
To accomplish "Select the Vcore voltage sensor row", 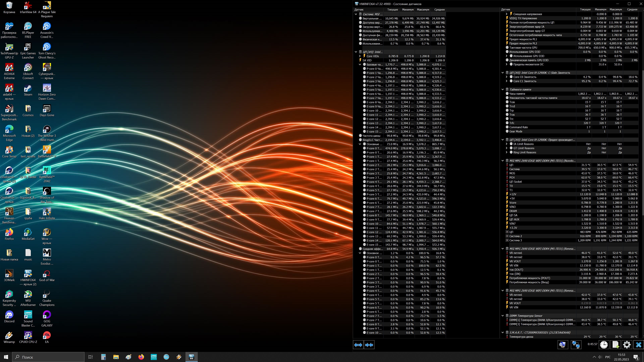I will [x=513, y=203].
